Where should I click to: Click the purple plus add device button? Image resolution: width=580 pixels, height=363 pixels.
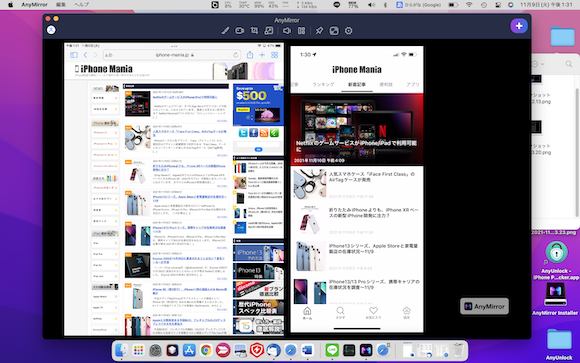pos(519,26)
